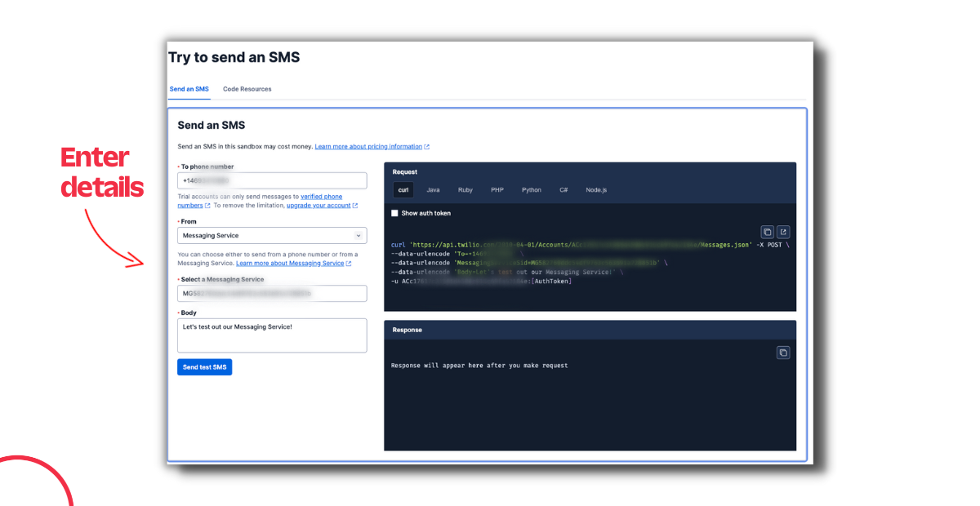This screenshot has width=980, height=506.
Task: Open the Code Resources tab
Action: coord(247,89)
